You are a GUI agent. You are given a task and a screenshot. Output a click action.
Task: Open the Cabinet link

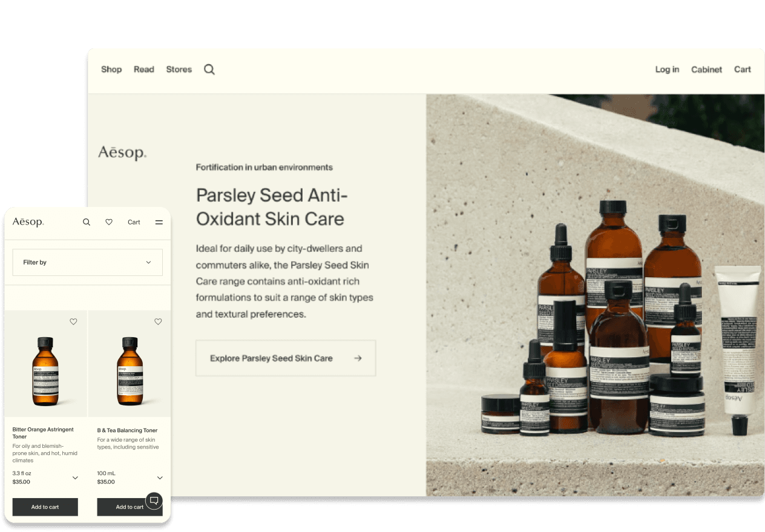(707, 70)
